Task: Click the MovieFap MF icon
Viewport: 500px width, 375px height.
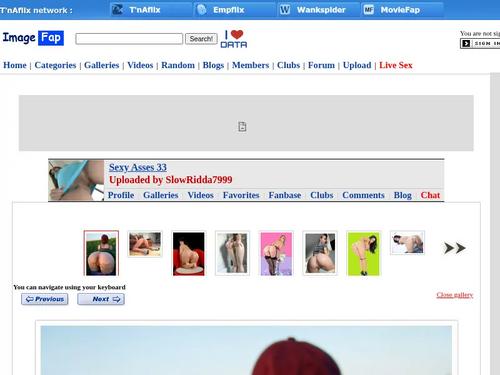Action: (368, 10)
